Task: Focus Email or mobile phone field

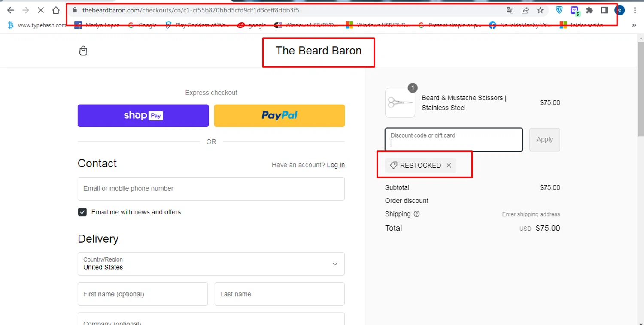Action: click(x=211, y=189)
